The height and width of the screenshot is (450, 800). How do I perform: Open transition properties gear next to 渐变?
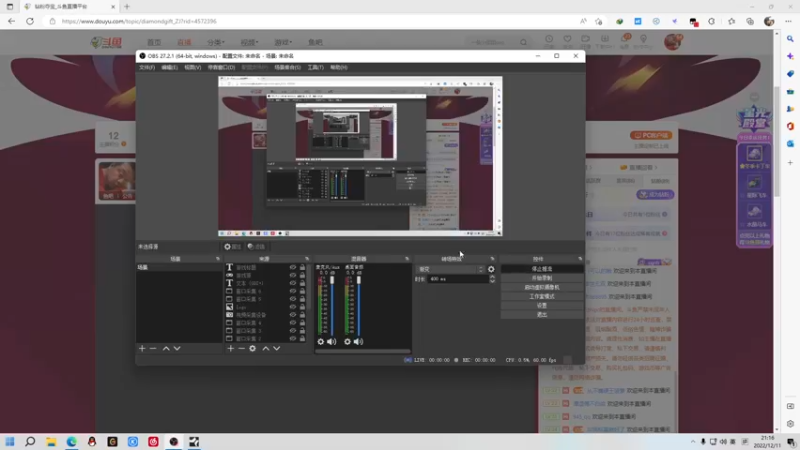pyautogui.click(x=491, y=269)
